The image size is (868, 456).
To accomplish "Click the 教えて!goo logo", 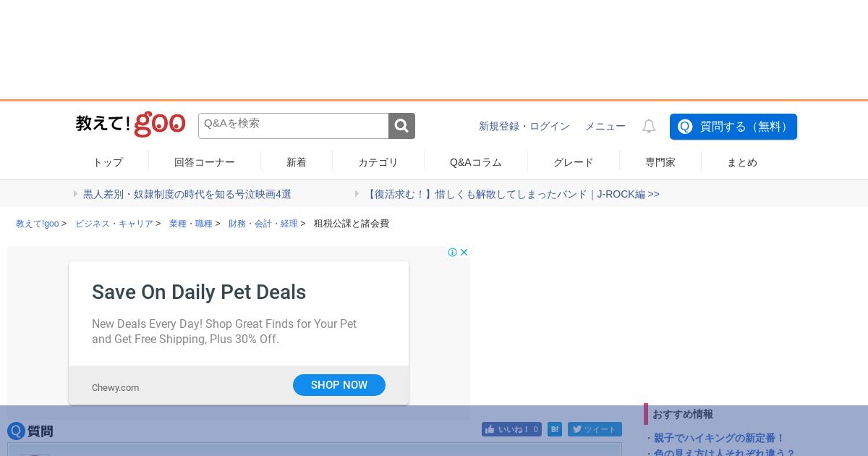I will click(130, 124).
